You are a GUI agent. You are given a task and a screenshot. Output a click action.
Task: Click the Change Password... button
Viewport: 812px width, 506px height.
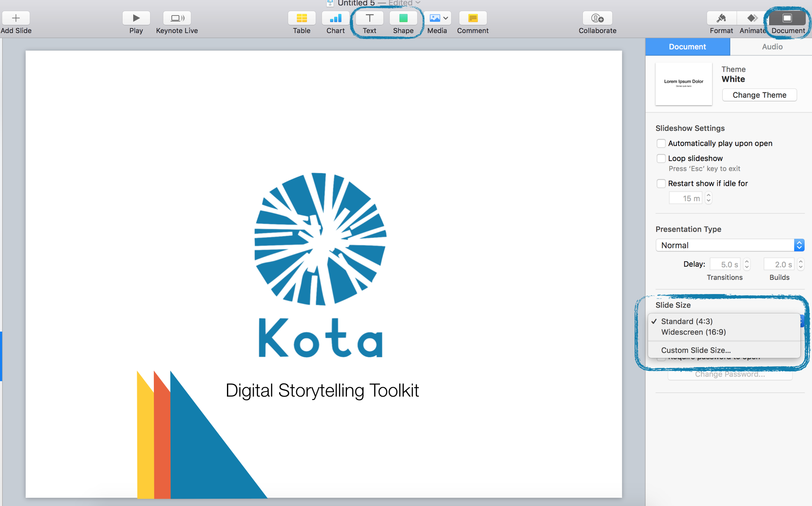tap(730, 374)
